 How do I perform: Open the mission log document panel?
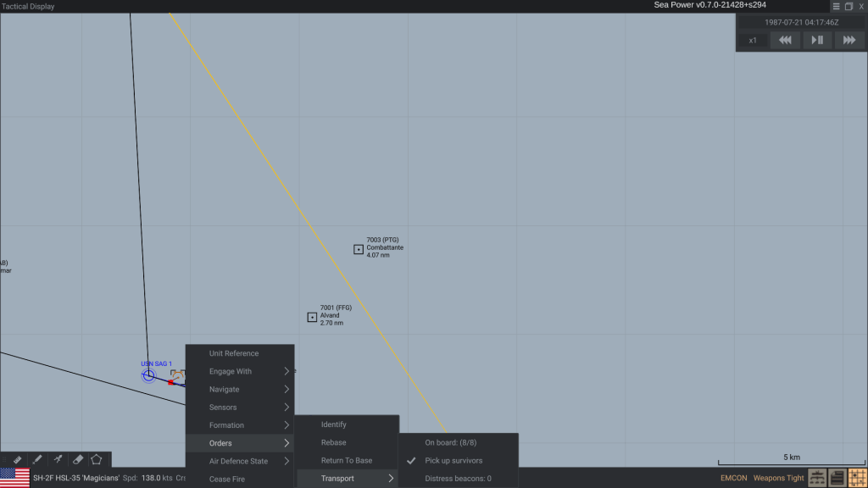[x=837, y=478]
